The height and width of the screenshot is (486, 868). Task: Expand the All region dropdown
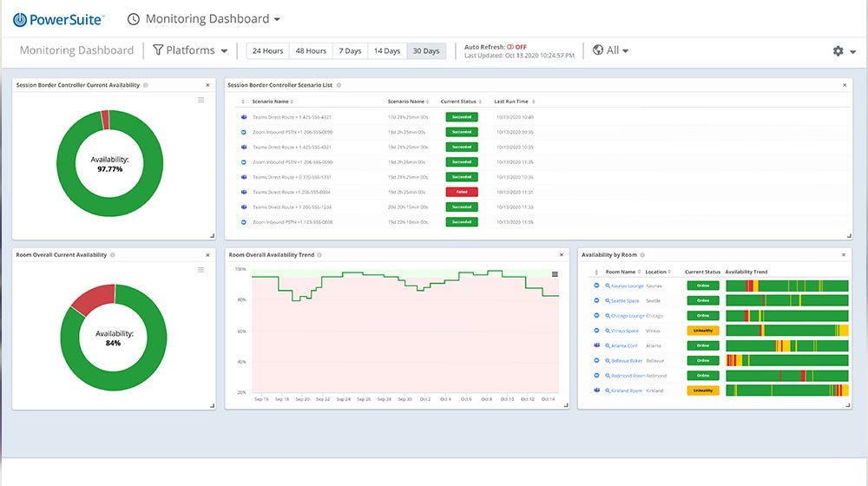pos(617,50)
